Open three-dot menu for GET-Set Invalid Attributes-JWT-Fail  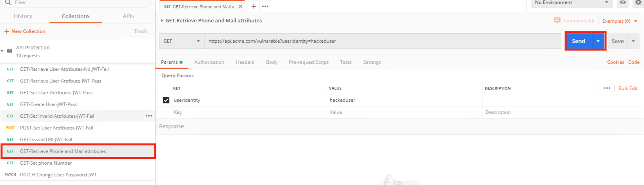[149, 116]
